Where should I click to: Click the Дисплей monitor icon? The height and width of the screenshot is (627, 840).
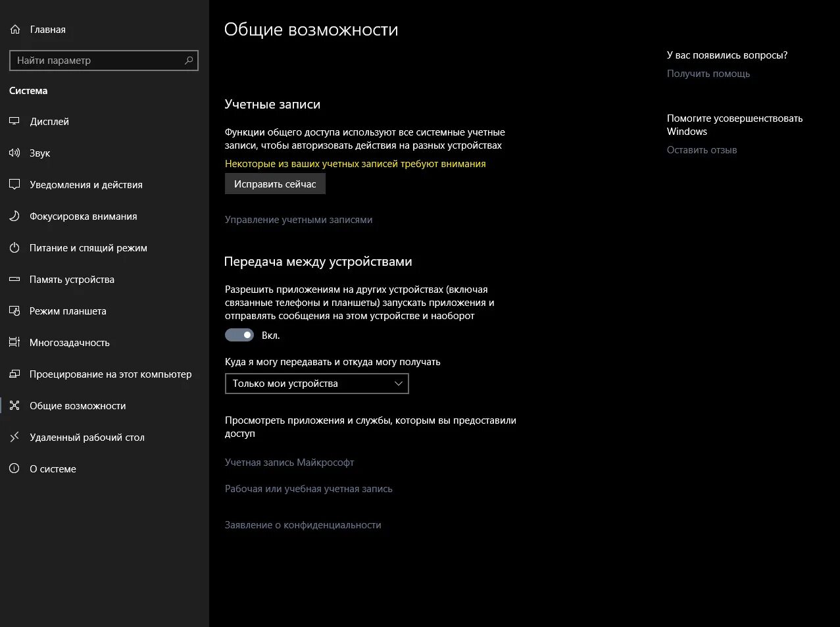[x=14, y=122]
